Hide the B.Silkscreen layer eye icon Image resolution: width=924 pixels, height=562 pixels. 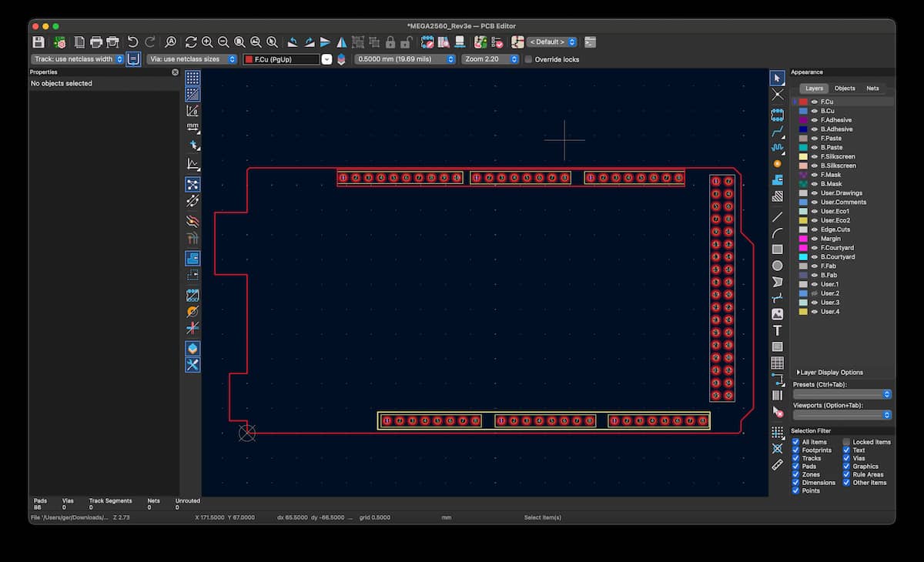coord(814,166)
